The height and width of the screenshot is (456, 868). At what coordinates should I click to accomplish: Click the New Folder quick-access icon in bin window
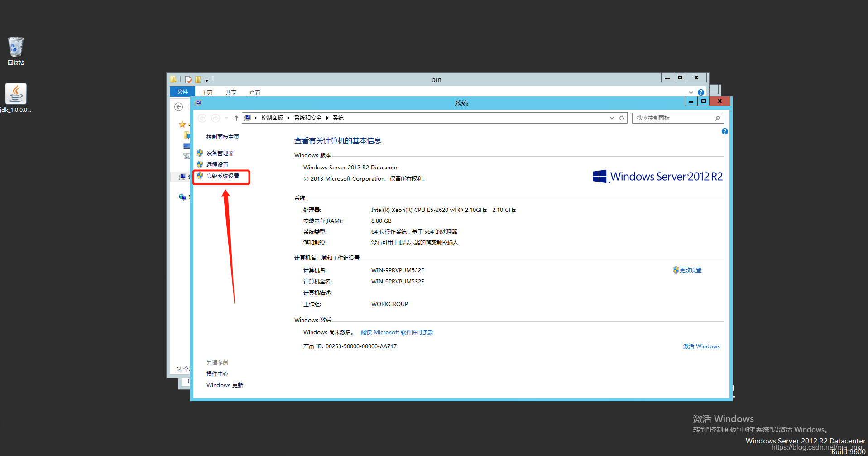(x=198, y=79)
